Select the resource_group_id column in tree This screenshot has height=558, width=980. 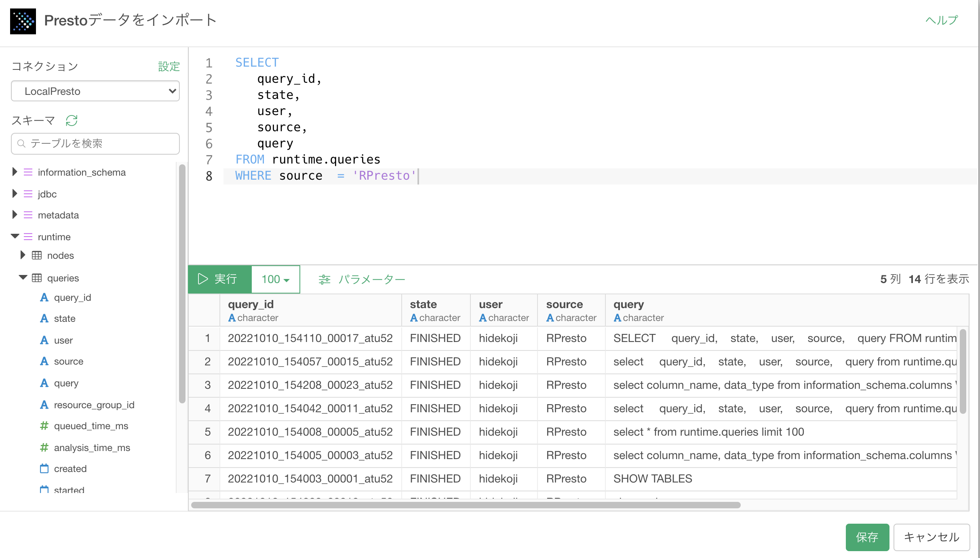94,405
